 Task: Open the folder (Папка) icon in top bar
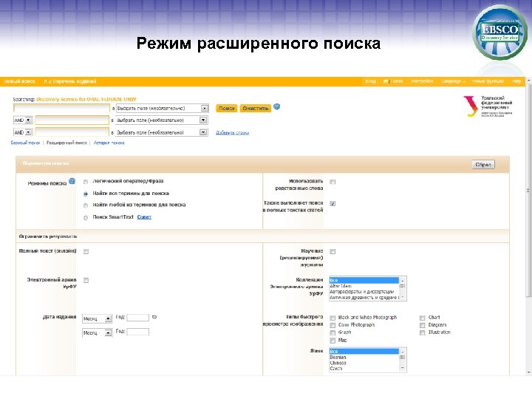pos(386,81)
